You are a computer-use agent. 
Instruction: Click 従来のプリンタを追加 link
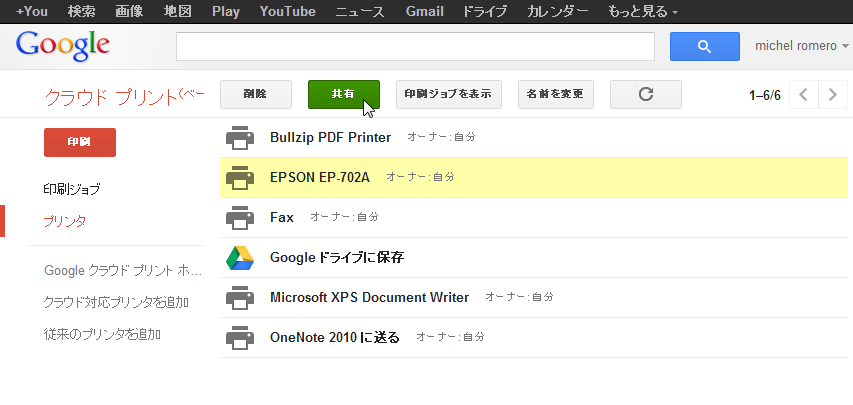[x=102, y=334]
